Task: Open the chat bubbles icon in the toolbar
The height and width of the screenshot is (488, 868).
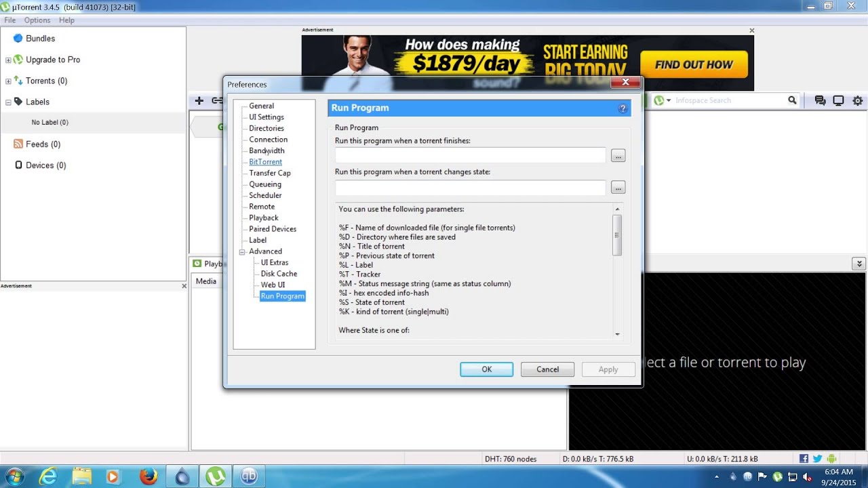Action: pos(820,100)
